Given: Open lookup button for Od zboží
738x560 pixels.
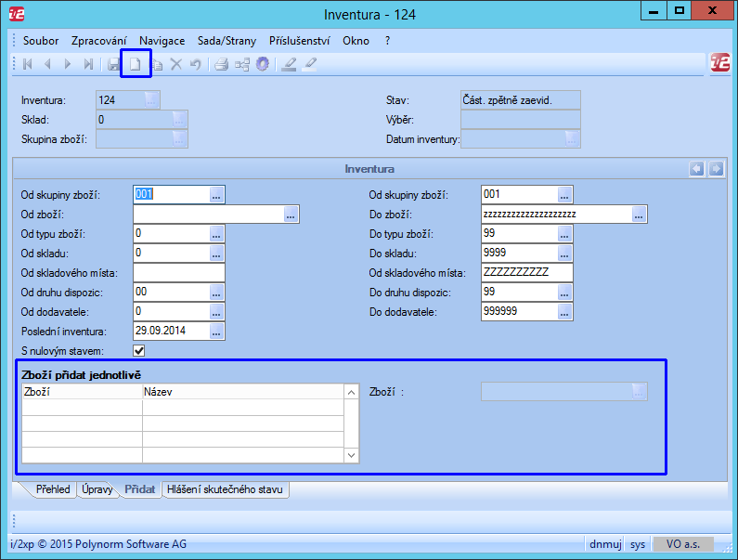Looking at the screenshot, I should (291, 215).
